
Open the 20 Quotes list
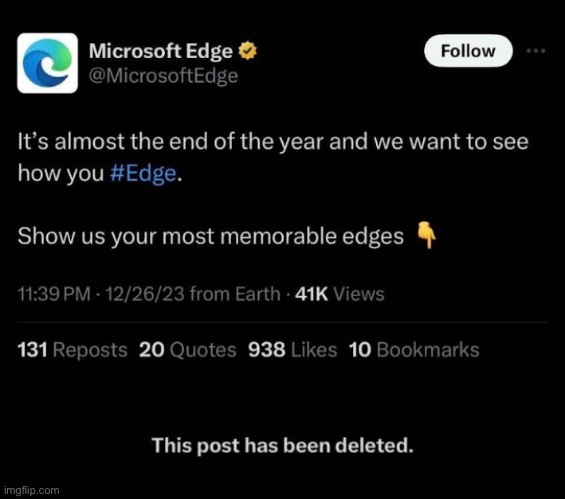(188, 349)
